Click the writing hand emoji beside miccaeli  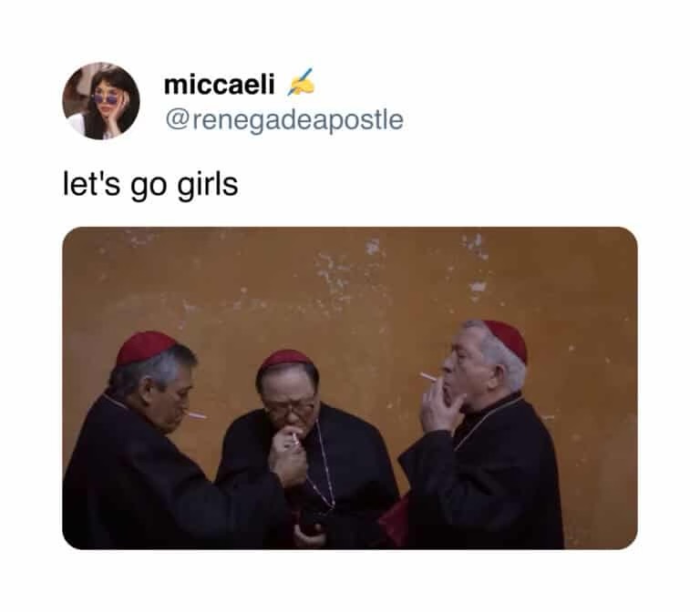[301, 82]
